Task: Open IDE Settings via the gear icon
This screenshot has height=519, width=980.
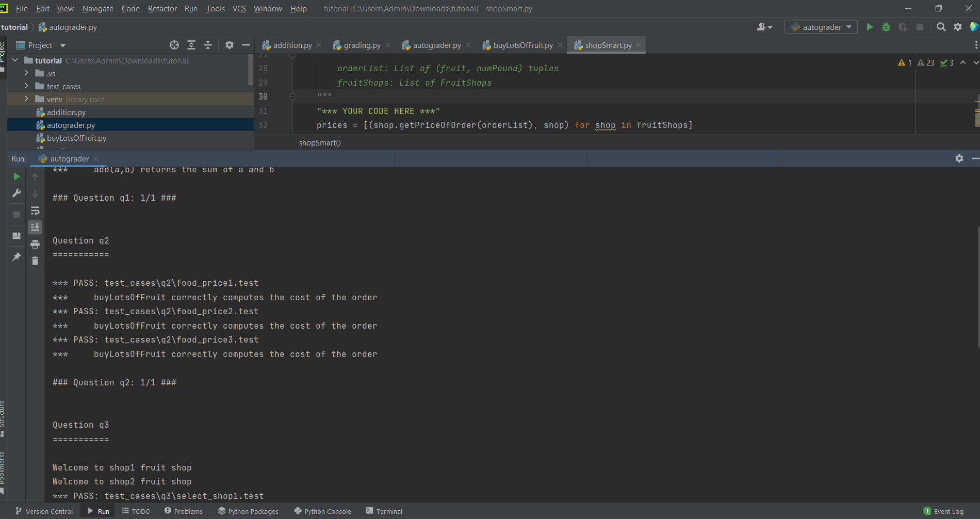Action: click(x=957, y=27)
